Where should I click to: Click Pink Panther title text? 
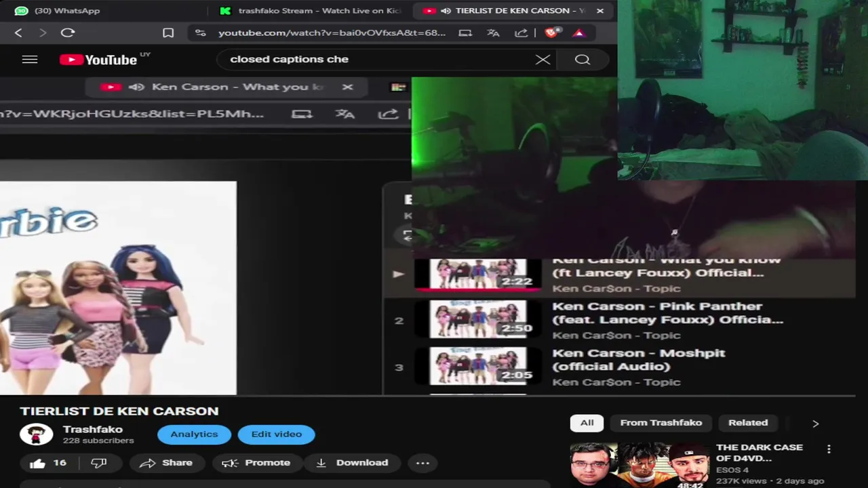pos(667,313)
